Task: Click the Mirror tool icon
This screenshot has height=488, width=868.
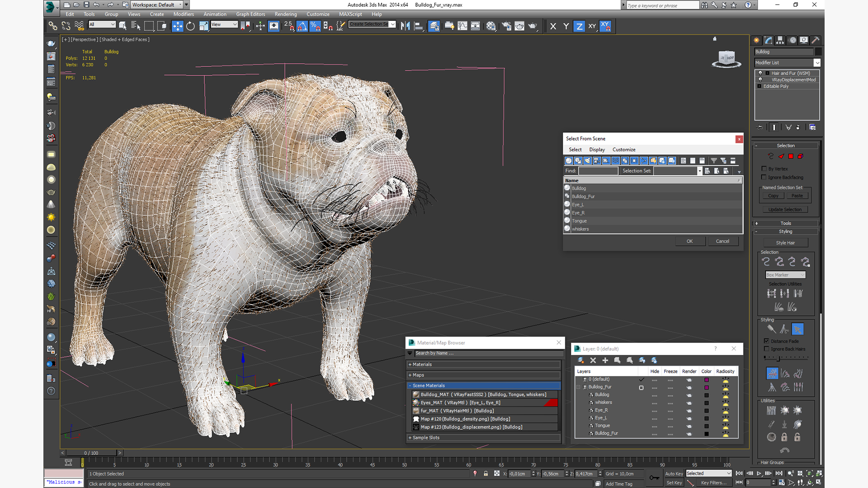Action: pos(406,26)
